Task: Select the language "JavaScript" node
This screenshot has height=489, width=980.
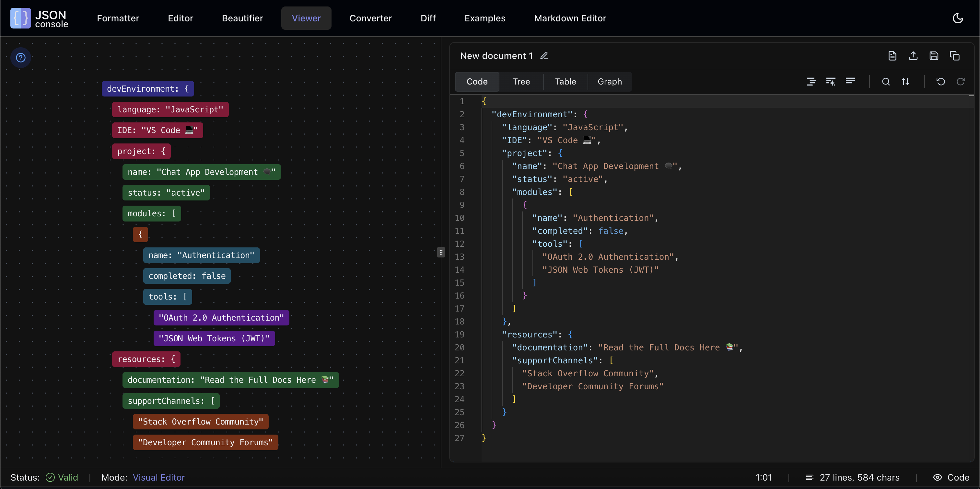Action: 170,109
